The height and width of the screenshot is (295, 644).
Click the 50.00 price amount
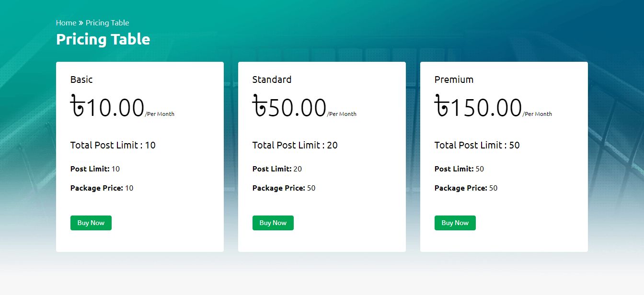pyautogui.click(x=297, y=107)
